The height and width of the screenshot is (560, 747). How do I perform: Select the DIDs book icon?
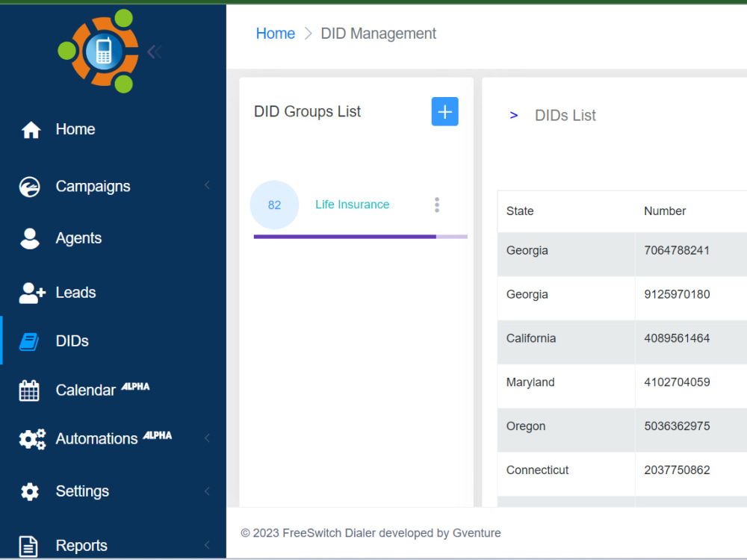click(31, 340)
